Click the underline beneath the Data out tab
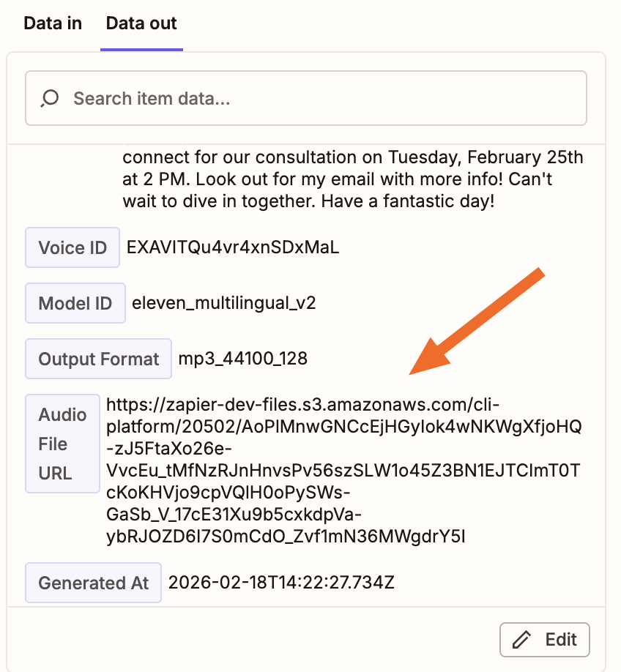 point(141,48)
